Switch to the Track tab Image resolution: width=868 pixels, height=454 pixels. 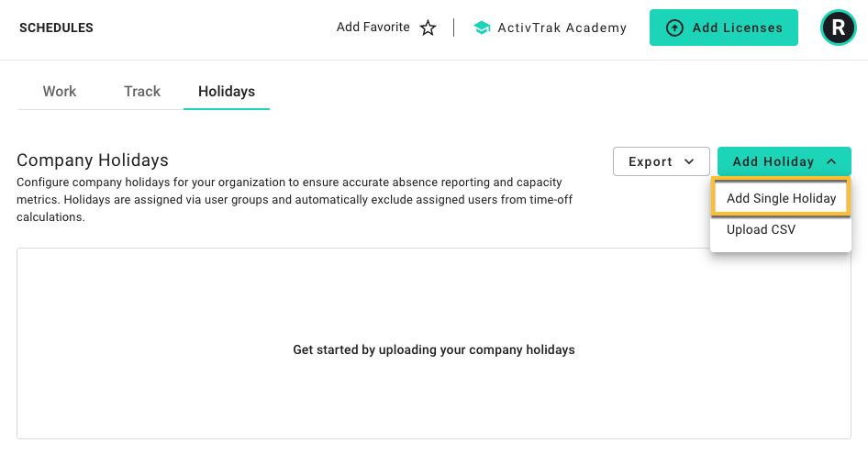(142, 92)
